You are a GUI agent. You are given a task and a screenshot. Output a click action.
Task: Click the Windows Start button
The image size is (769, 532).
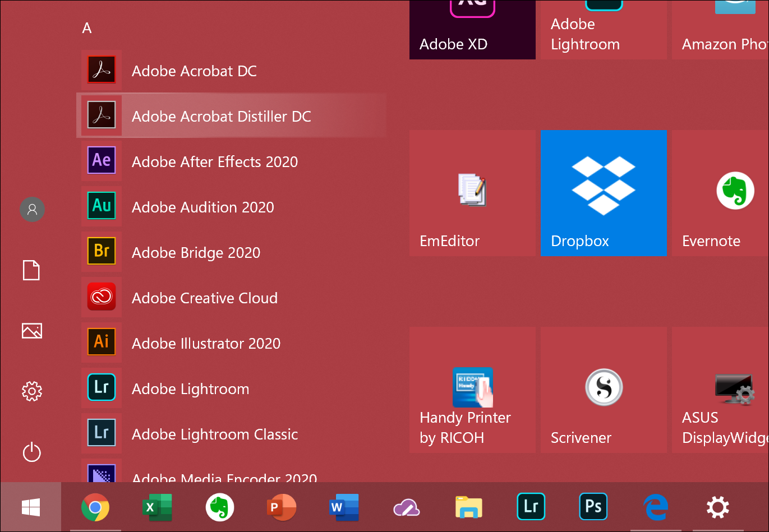click(31, 507)
